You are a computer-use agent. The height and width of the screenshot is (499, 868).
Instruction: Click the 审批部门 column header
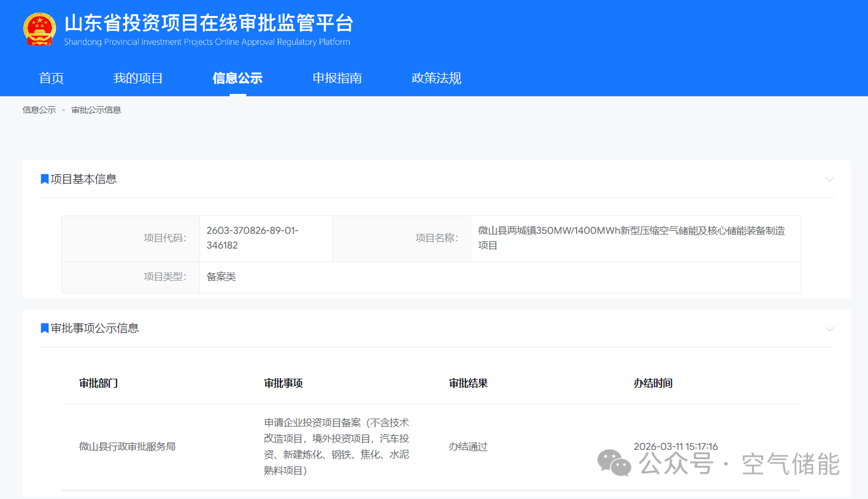tap(99, 383)
